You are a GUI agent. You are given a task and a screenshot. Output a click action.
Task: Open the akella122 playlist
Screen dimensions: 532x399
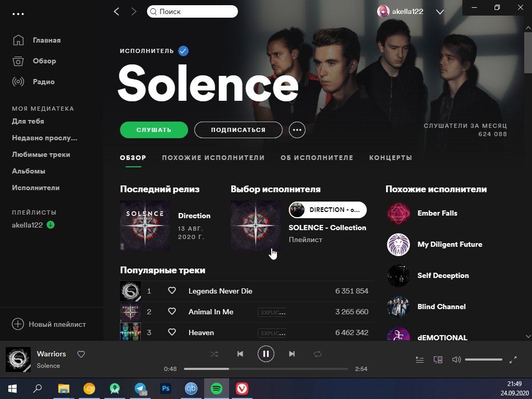pyautogui.click(x=27, y=225)
